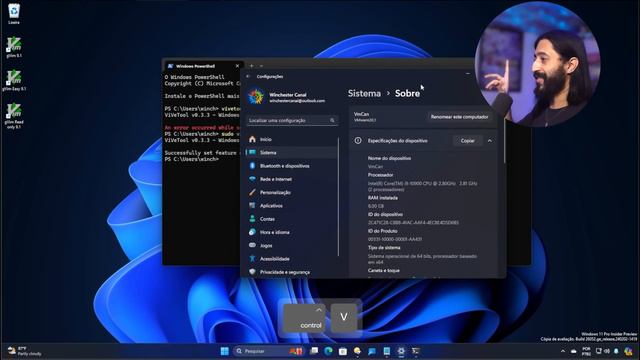Open Hora e idioma settings
Viewport: 640px width, 360px height.
click(292, 232)
